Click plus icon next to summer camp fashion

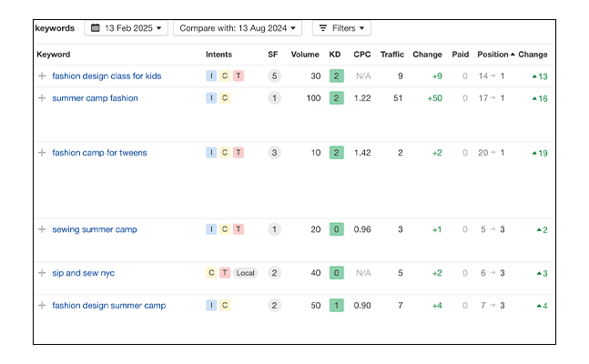coord(42,98)
